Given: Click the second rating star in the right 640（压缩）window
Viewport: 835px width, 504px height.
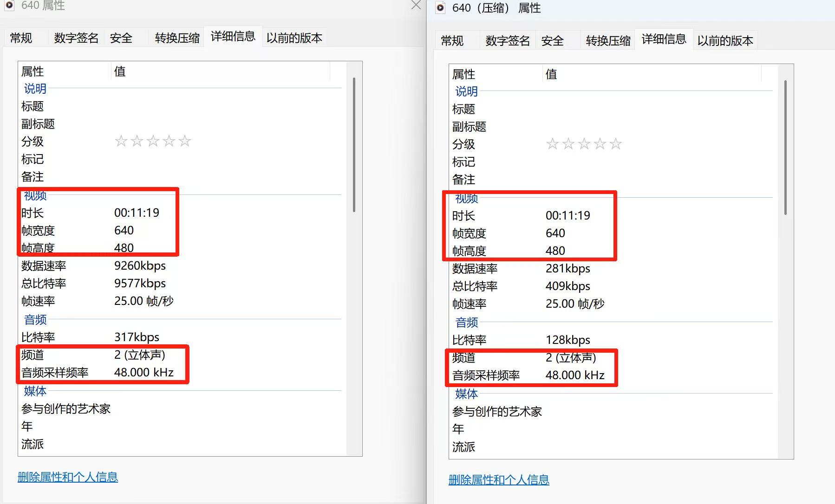Looking at the screenshot, I should click(568, 144).
